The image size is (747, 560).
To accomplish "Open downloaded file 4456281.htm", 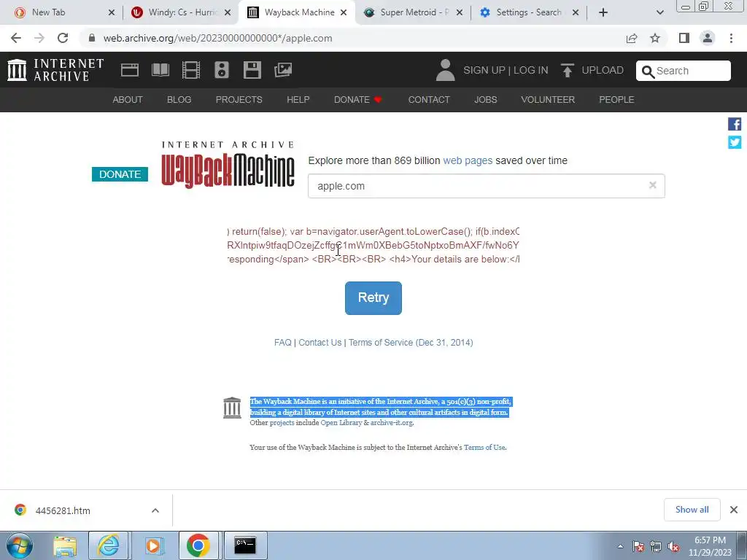I will tap(63, 510).
